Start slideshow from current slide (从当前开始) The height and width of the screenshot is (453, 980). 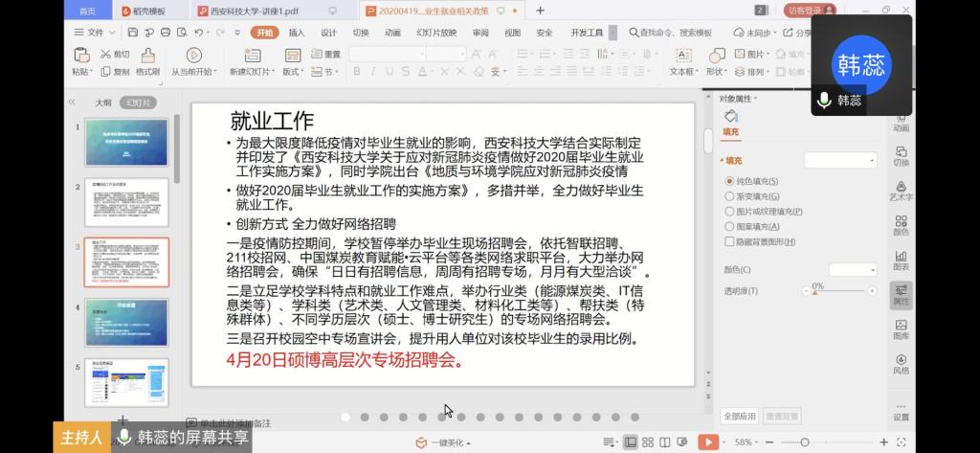click(x=193, y=56)
